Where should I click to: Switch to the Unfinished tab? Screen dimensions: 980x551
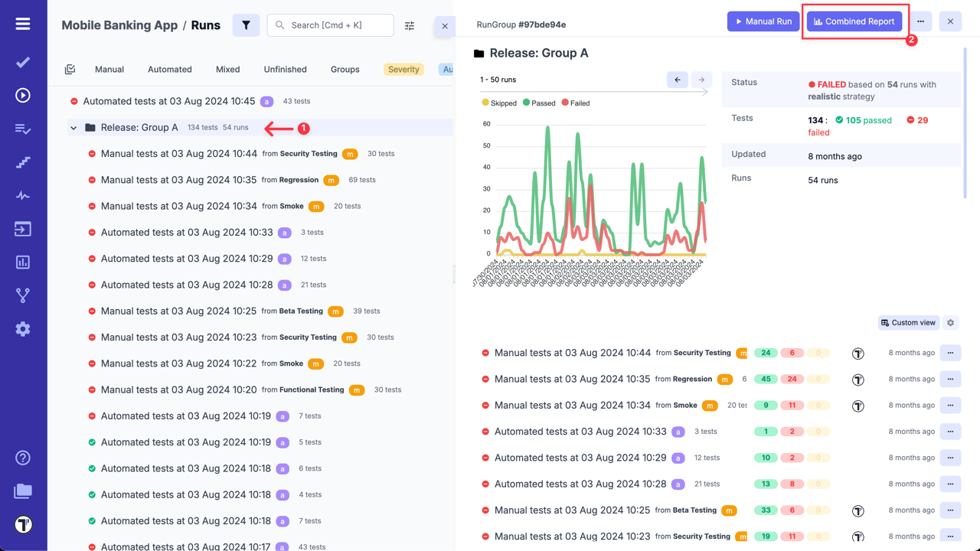point(285,69)
